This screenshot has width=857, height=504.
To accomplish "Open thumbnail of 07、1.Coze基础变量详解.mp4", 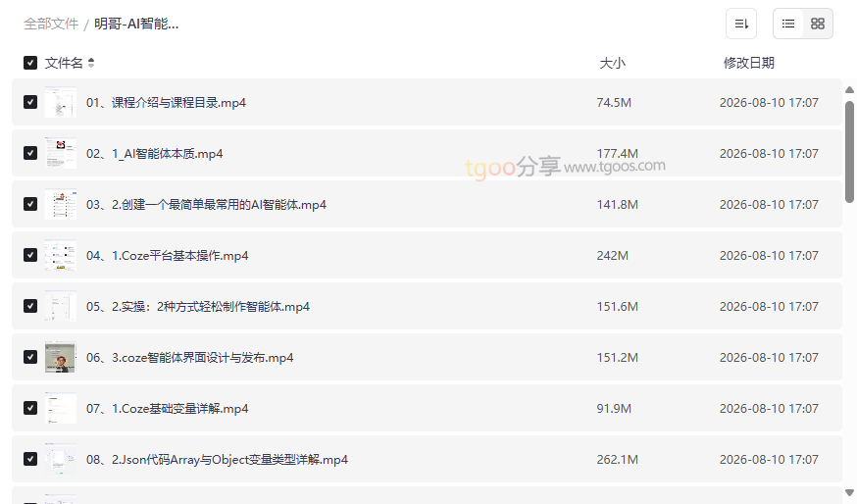I will [x=61, y=408].
